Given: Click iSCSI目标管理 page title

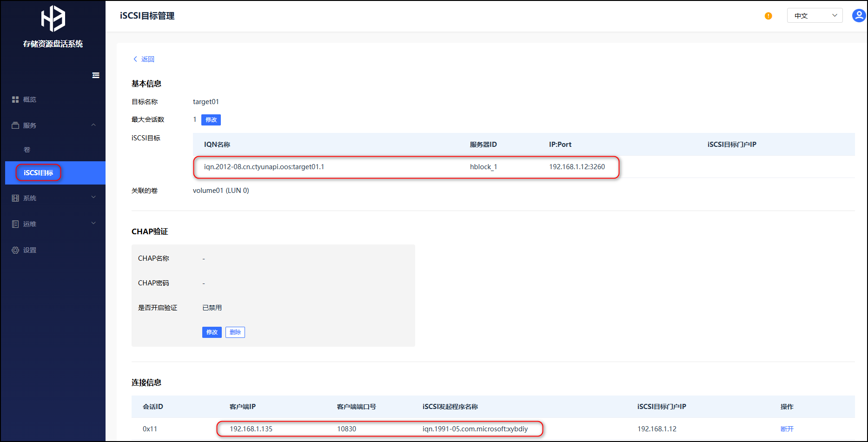Looking at the screenshot, I should click(x=147, y=16).
